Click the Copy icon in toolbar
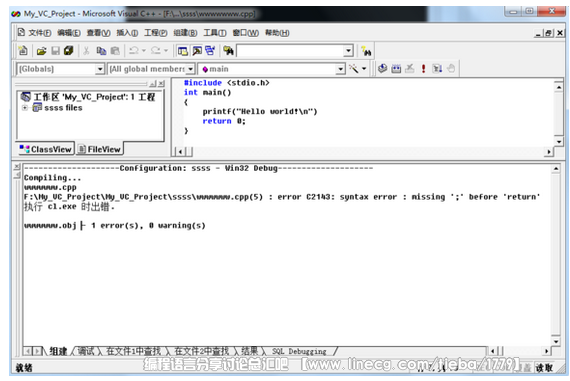 101,51
